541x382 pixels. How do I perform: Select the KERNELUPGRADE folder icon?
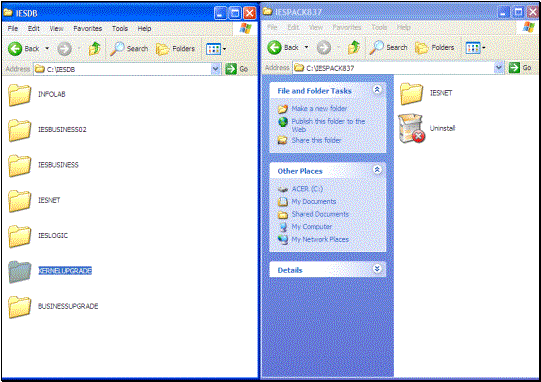coord(19,272)
